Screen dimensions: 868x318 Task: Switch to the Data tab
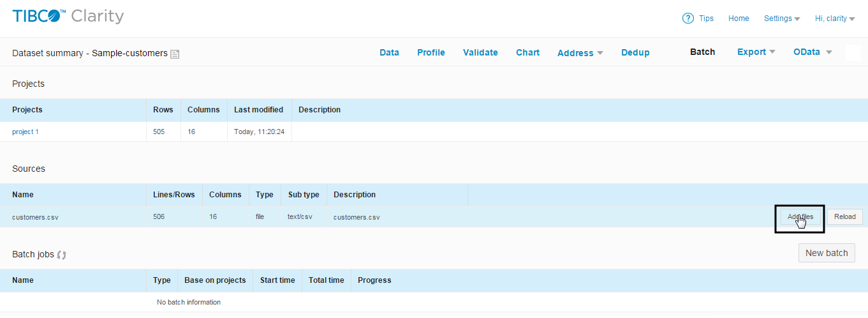pyautogui.click(x=389, y=52)
